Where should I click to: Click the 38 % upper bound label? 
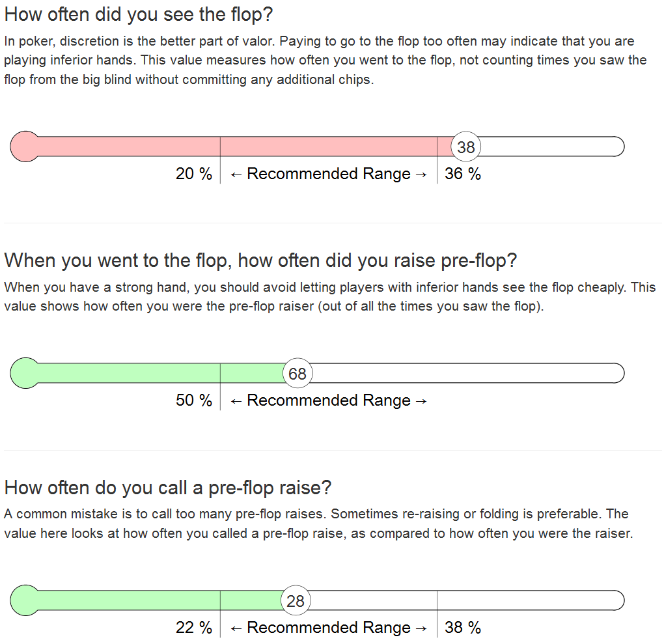tap(463, 628)
